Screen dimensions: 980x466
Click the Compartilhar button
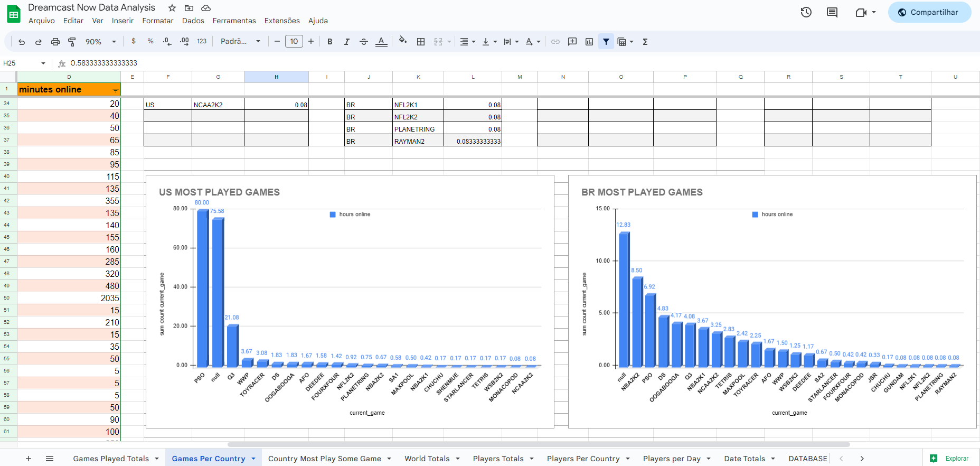tap(929, 12)
